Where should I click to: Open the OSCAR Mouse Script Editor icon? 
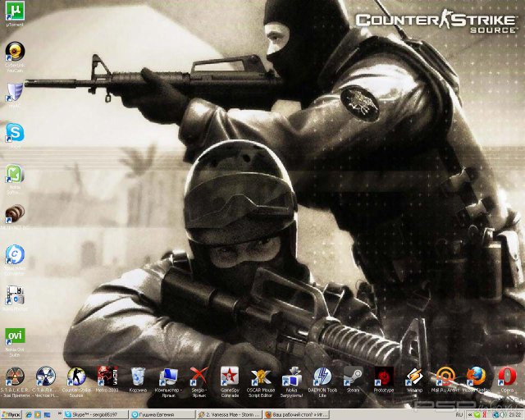click(x=260, y=377)
